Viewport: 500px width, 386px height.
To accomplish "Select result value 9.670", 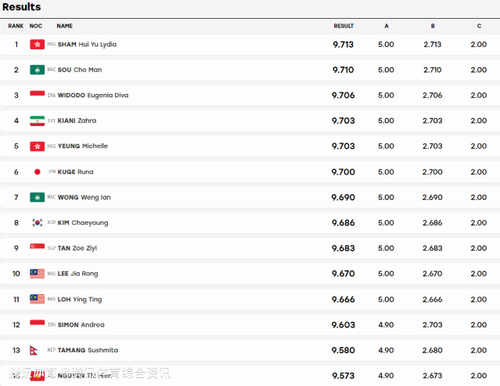I will coord(343,274).
